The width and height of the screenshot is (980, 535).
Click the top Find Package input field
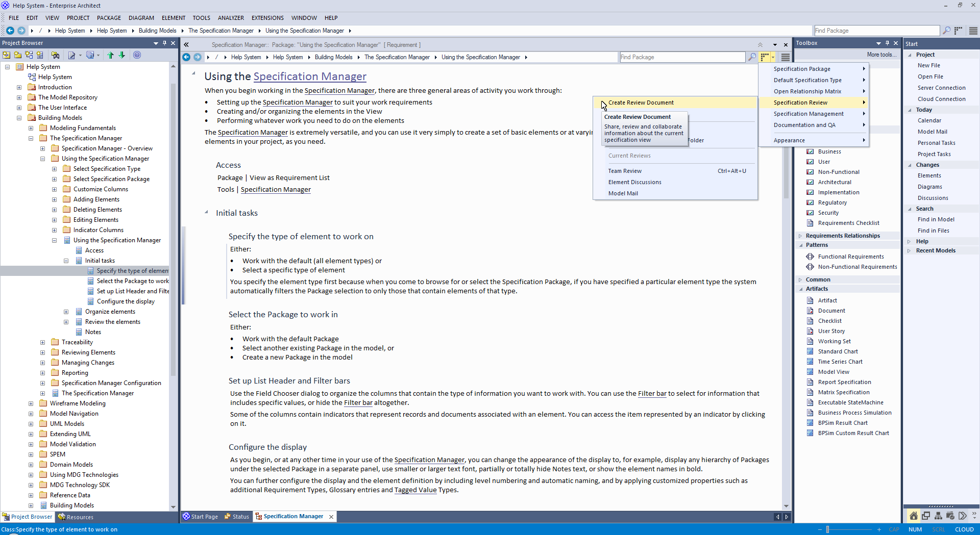(x=876, y=31)
